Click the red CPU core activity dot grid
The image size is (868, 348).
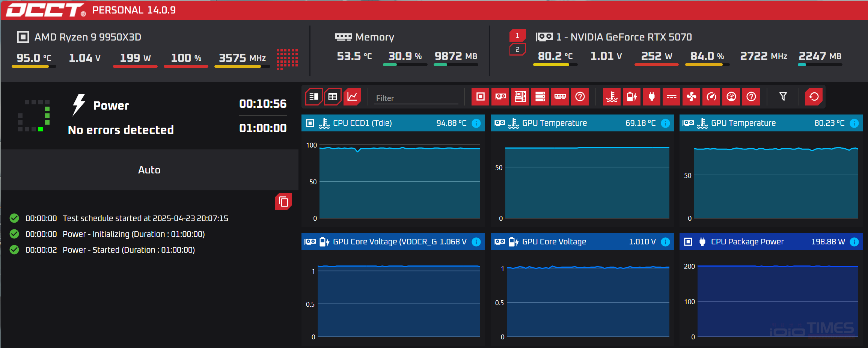(x=287, y=59)
